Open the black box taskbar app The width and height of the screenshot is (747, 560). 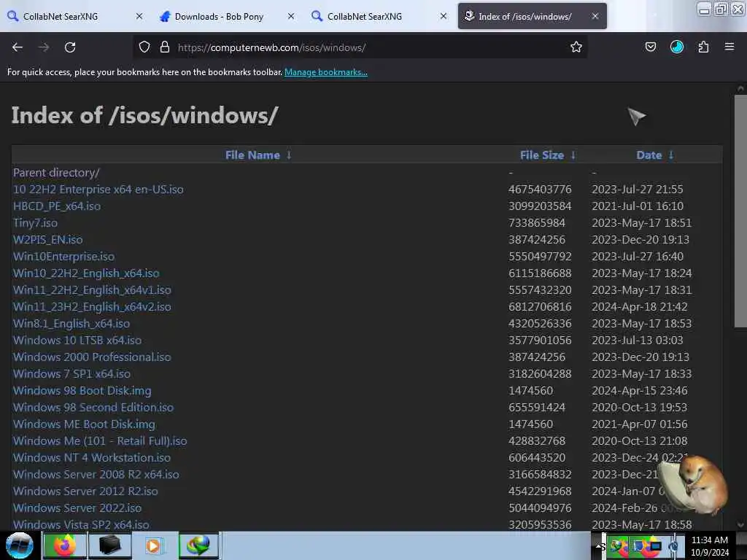pos(109,545)
